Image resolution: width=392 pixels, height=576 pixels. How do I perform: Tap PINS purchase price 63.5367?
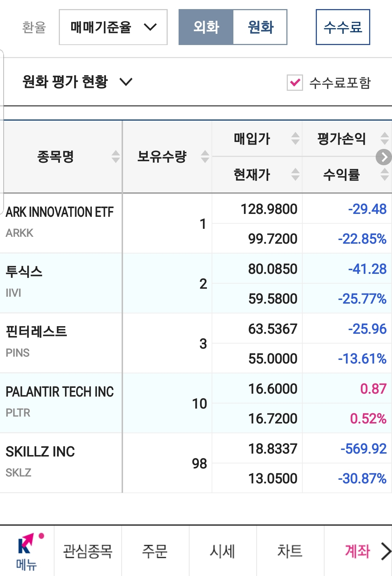(x=273, y=329)
